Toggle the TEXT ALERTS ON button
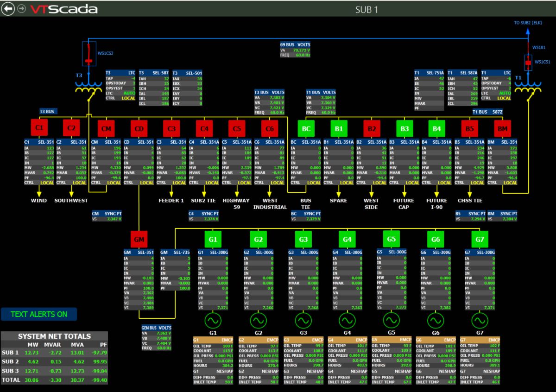Screen dimensions: 556x392 click(39, 314)
